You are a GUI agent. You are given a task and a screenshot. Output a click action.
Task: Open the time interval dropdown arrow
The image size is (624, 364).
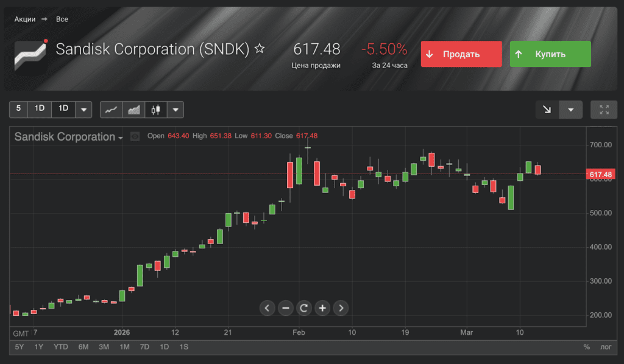pyautogui.click(x=83, y=110)
